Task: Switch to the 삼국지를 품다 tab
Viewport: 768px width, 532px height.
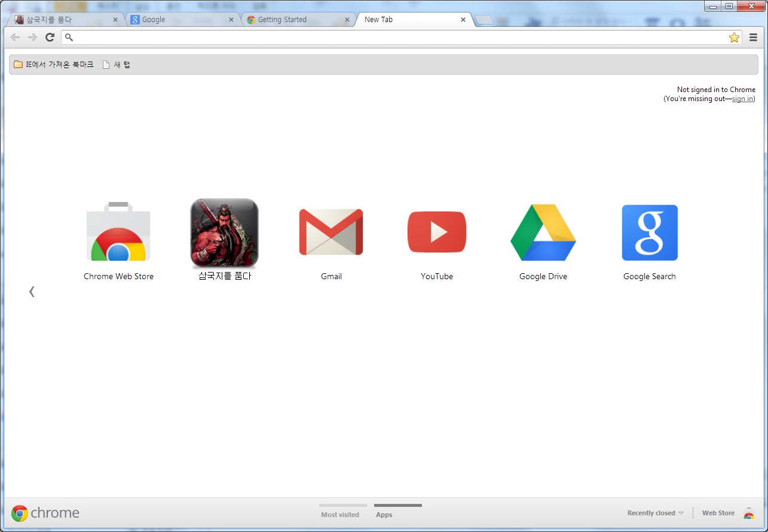Action: point(65,20)
